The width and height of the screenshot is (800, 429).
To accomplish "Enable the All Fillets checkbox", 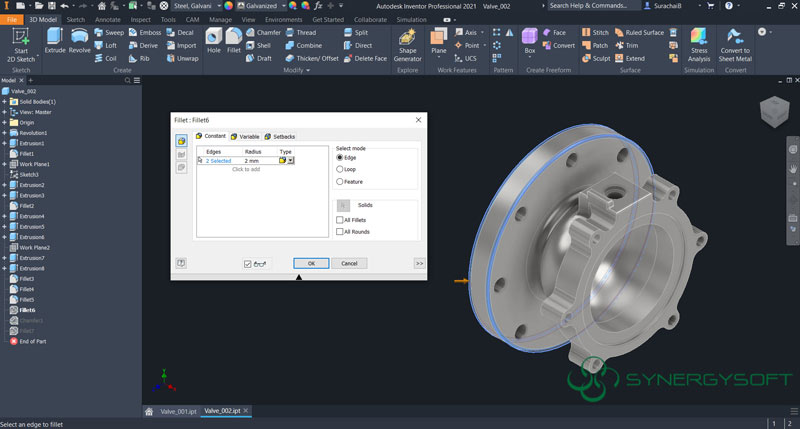I will [339, 220].
